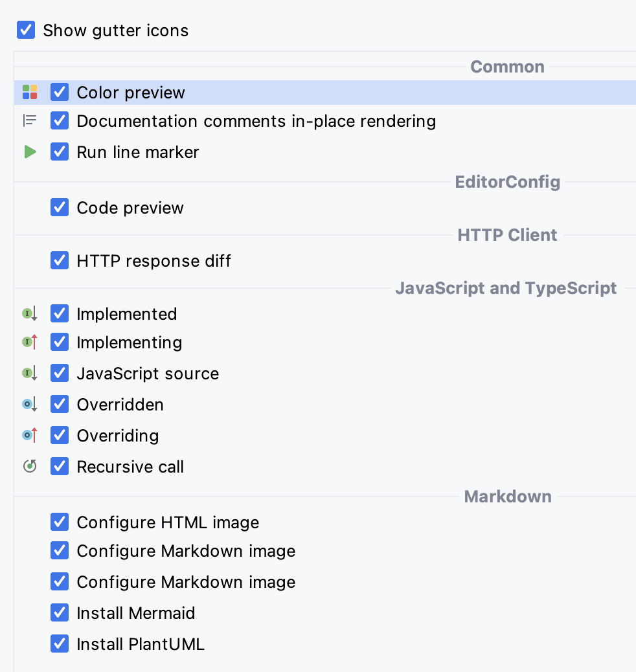Click the documentation comments rendering gutter icon
This screenshot has width=636, height=672.
tap(29, 120)
